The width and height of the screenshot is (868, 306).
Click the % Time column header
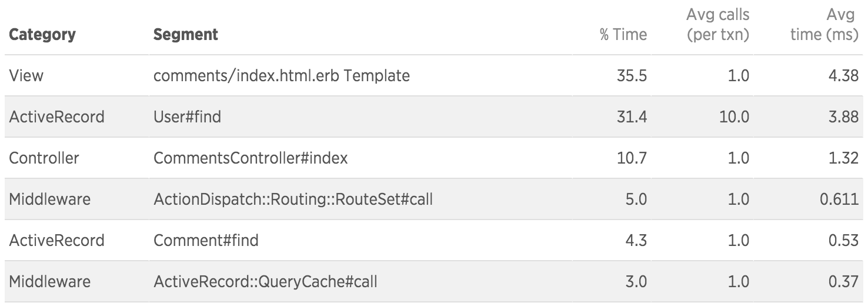tap(623, 35)
